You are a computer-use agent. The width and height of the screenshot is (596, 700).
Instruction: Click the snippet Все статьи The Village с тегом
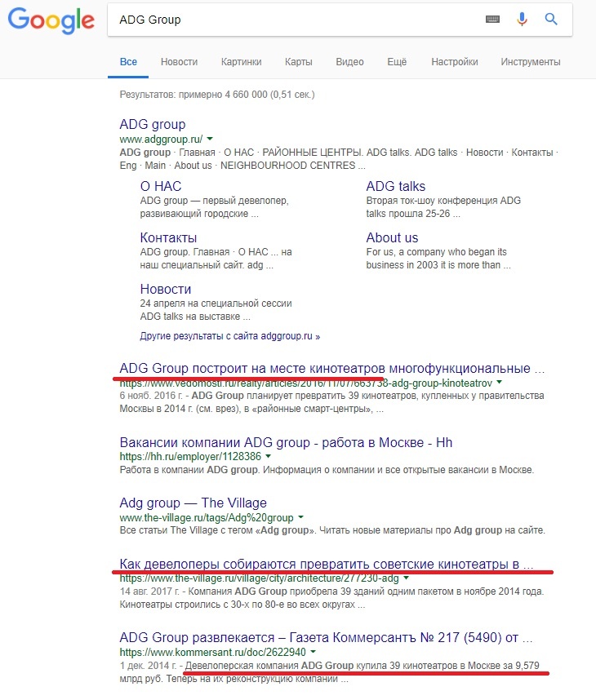(x=332, y=530)
